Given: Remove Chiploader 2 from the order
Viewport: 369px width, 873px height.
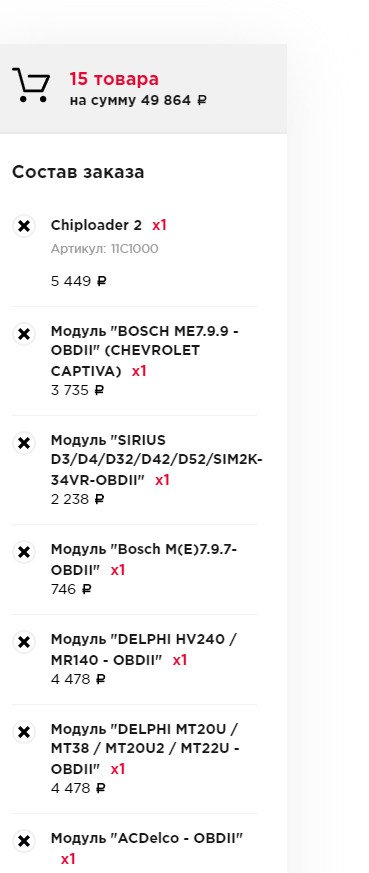Looking at the screenshot, I should tap(24, 226).
